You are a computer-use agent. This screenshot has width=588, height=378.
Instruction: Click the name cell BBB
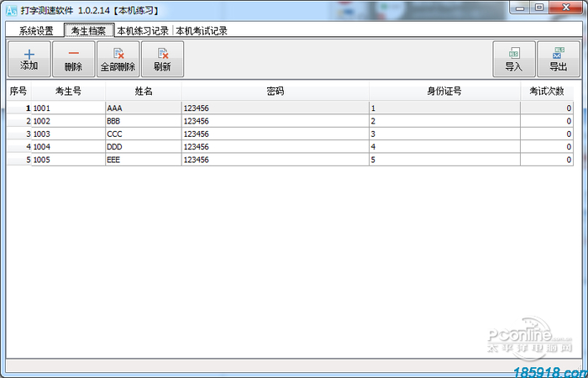click(144, 121)
